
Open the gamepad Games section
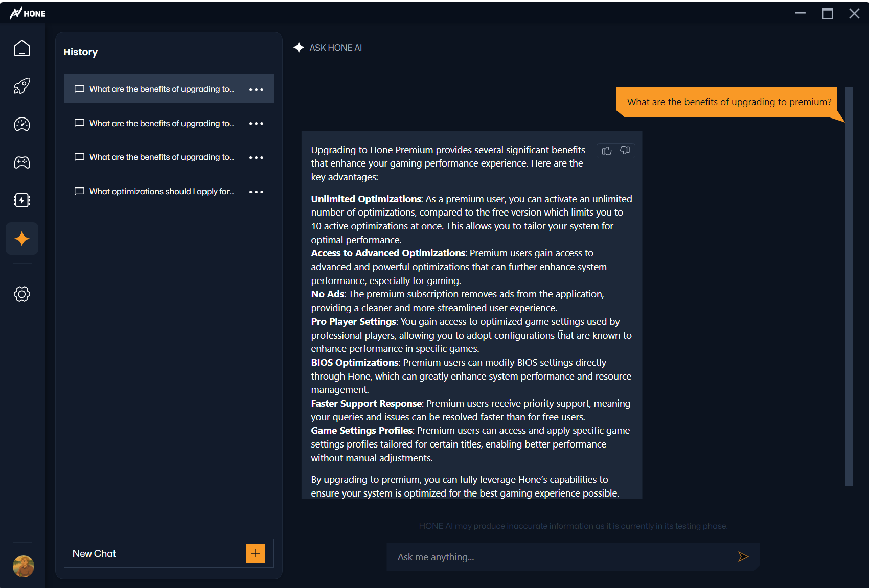22,162
